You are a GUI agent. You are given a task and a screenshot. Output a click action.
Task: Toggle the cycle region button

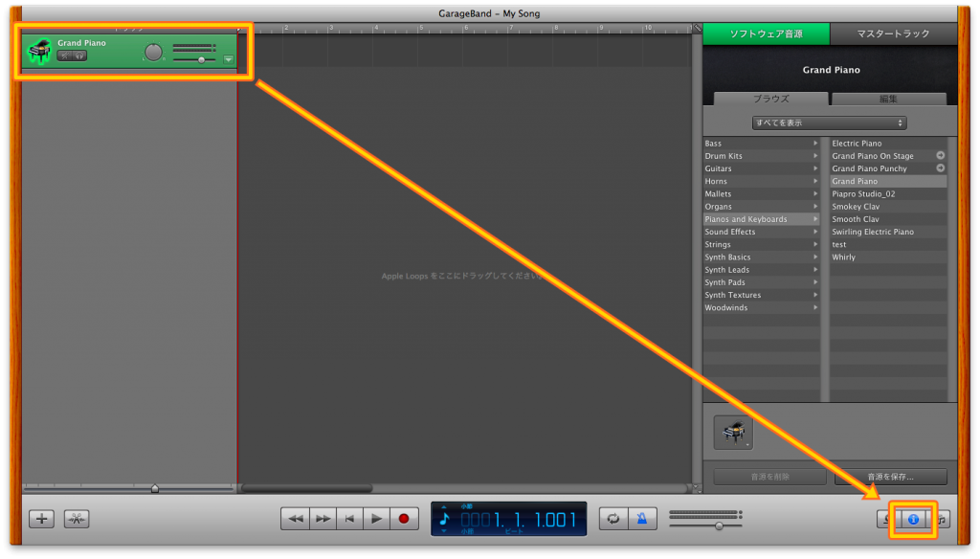(613, 519)
